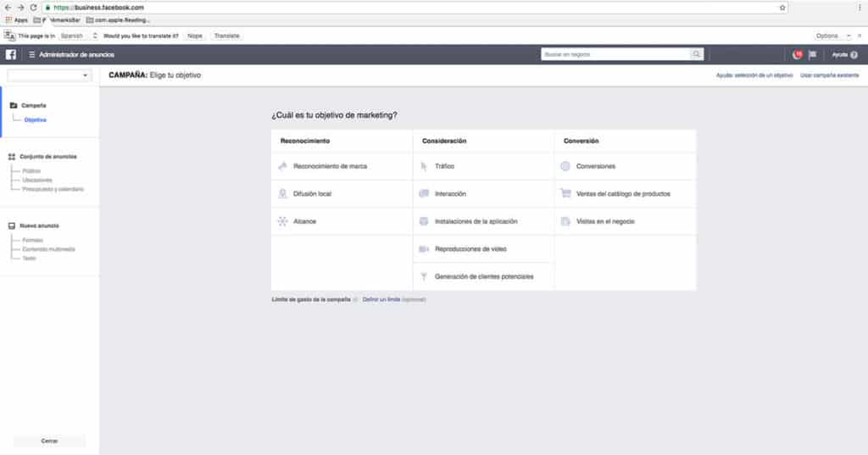
Task: Open the Ayuda help question mark
Action: point(854,55)
